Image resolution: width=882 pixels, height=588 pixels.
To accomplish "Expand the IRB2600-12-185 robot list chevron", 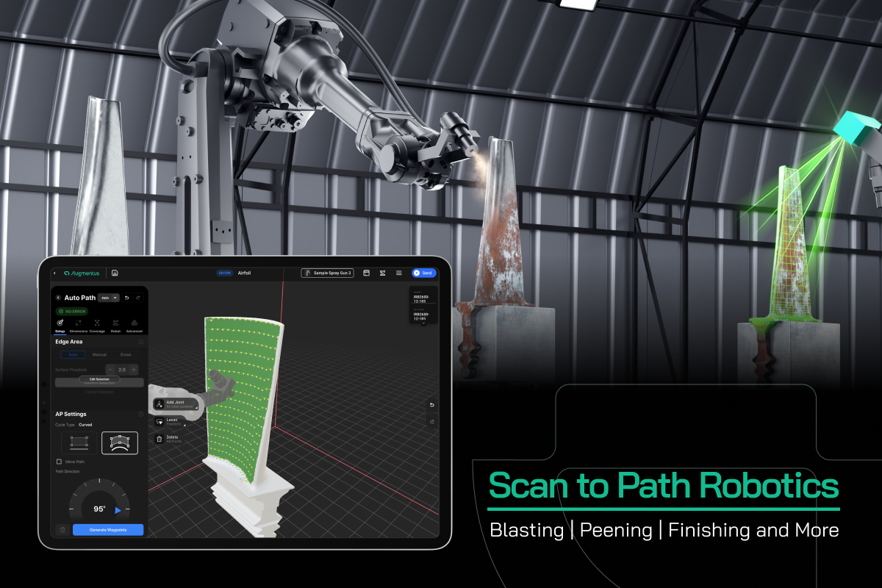I will (422, 324).
